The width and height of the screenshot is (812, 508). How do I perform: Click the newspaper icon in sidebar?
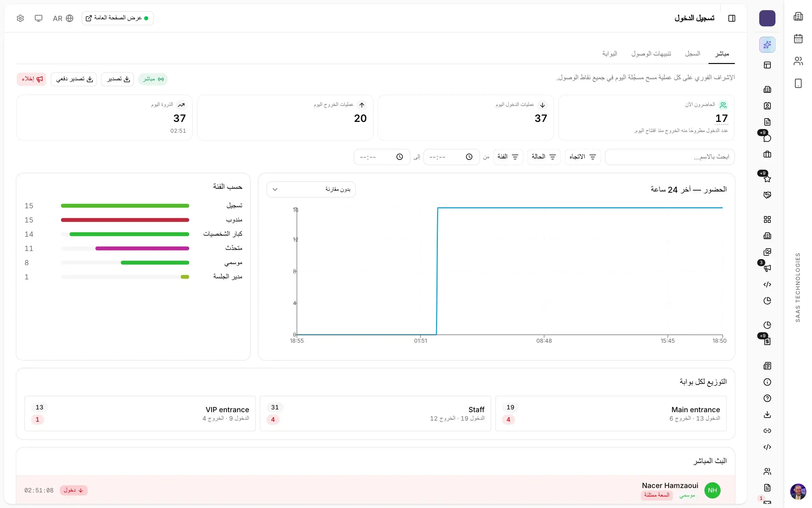767,366
